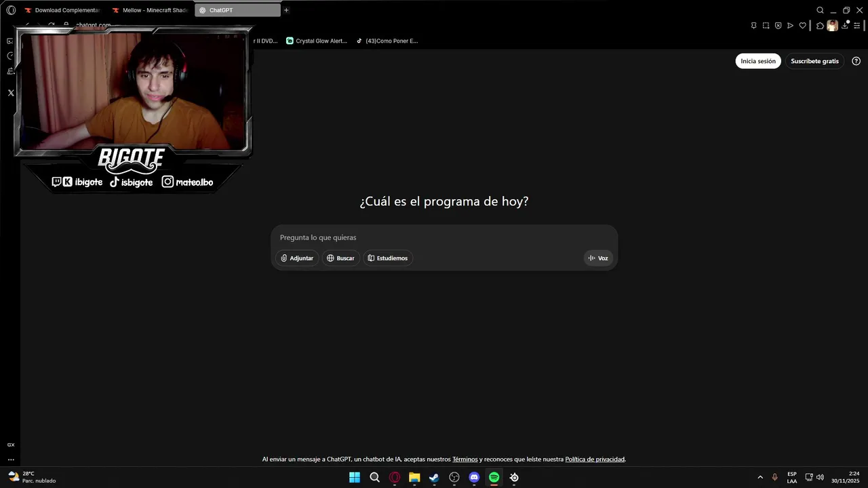Add page to bookmarks heart icon
The width and height of the screenshot is (868, 488).
pyautogui.click(x=802, y=26)
